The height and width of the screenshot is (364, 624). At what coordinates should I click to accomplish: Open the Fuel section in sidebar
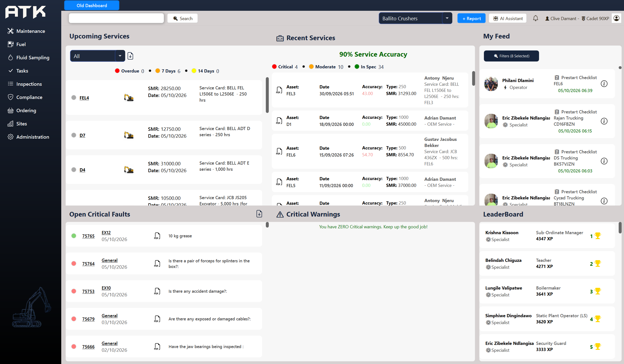(17, 44)
